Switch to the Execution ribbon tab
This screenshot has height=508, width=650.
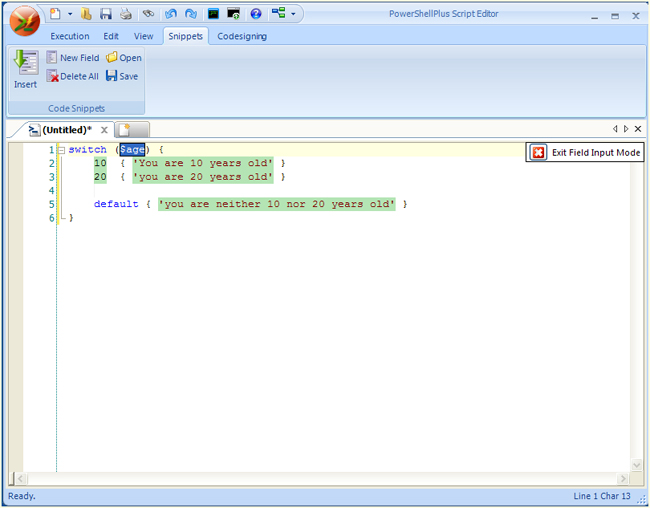coord(70,36)
